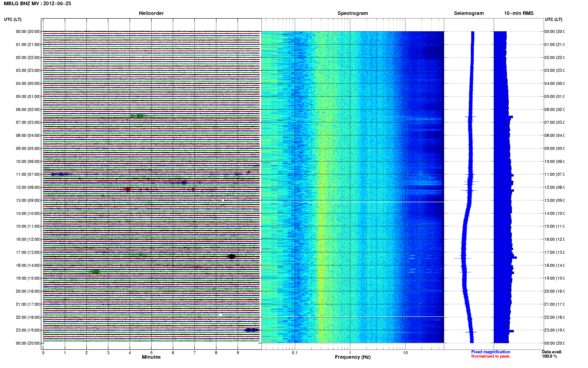The height and width of the screenshot is (368, 588).
Task: Click the Spectrogram panel heading
Action: coord(353,13)
